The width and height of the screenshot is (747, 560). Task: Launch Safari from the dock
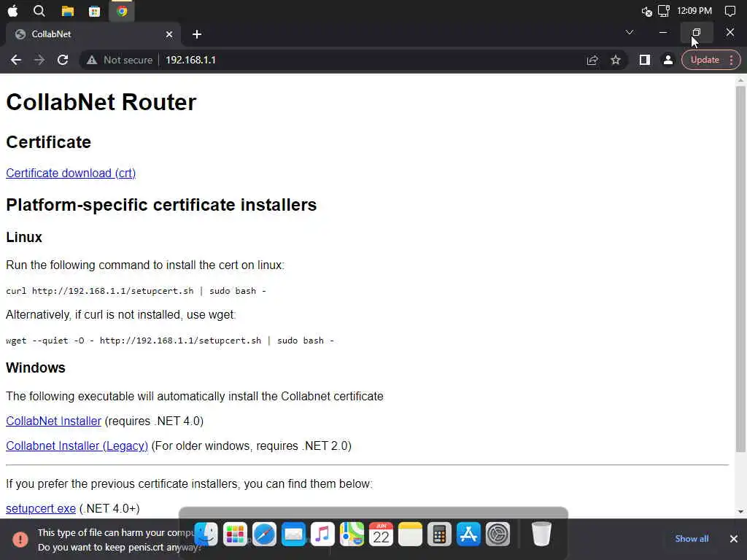(264, 534)
